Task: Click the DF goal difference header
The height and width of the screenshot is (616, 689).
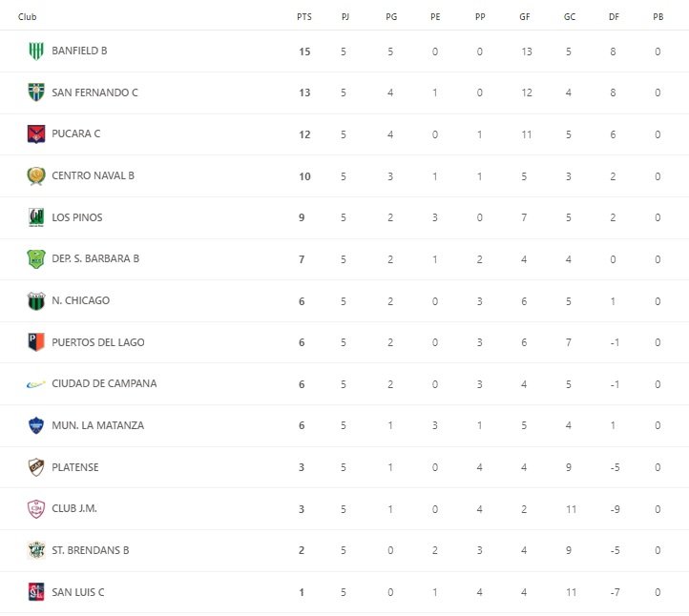Action: (613, 17)
